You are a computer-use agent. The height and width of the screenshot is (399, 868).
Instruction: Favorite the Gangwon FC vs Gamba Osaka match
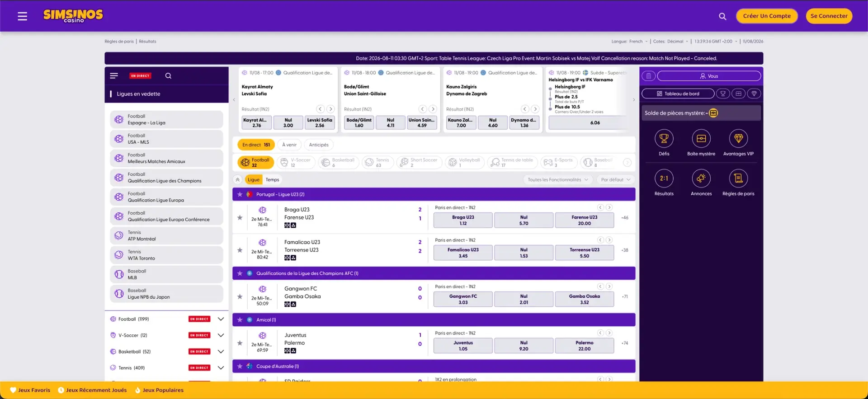point(240,296)
